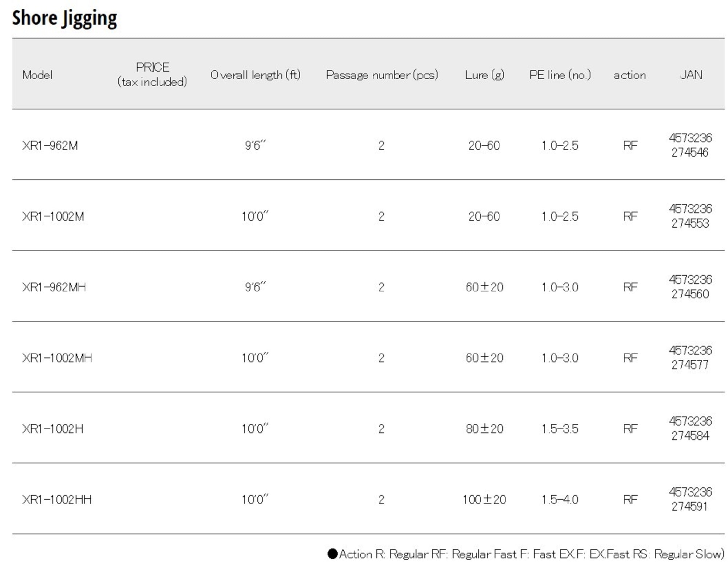Select the XR1-962M model cell
The height and width of the screenshot is (563, 728).
coord(50,145)
